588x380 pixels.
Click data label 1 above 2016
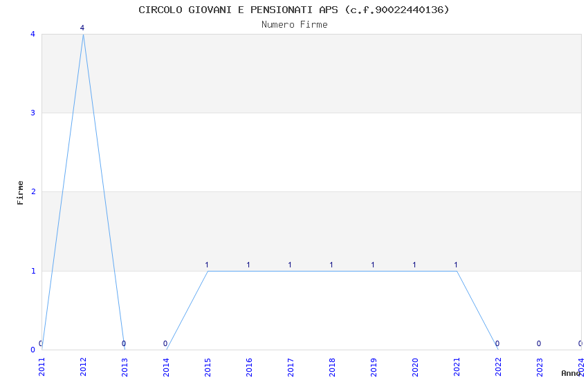pyautogui.click(x=248, y=265)
